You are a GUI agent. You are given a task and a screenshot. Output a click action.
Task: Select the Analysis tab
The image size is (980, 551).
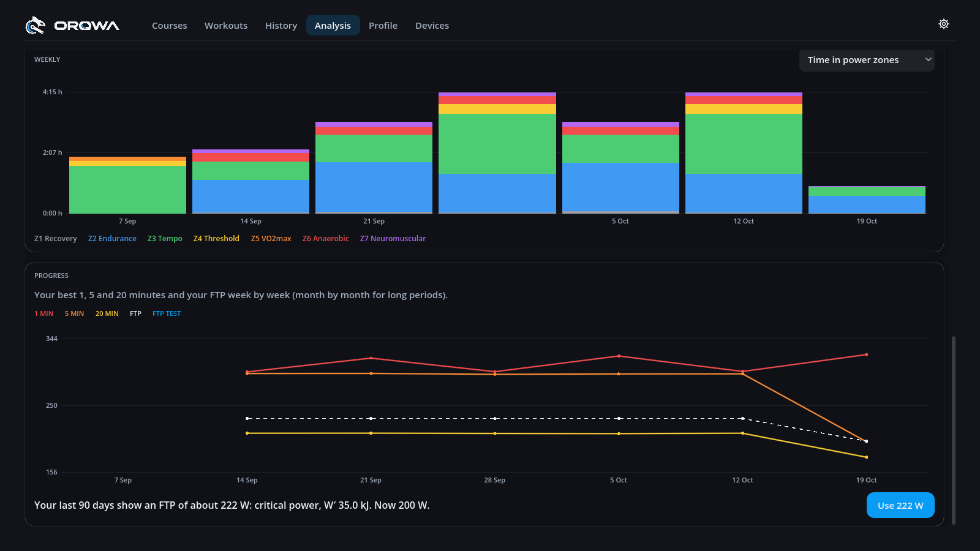click(333, 26)
